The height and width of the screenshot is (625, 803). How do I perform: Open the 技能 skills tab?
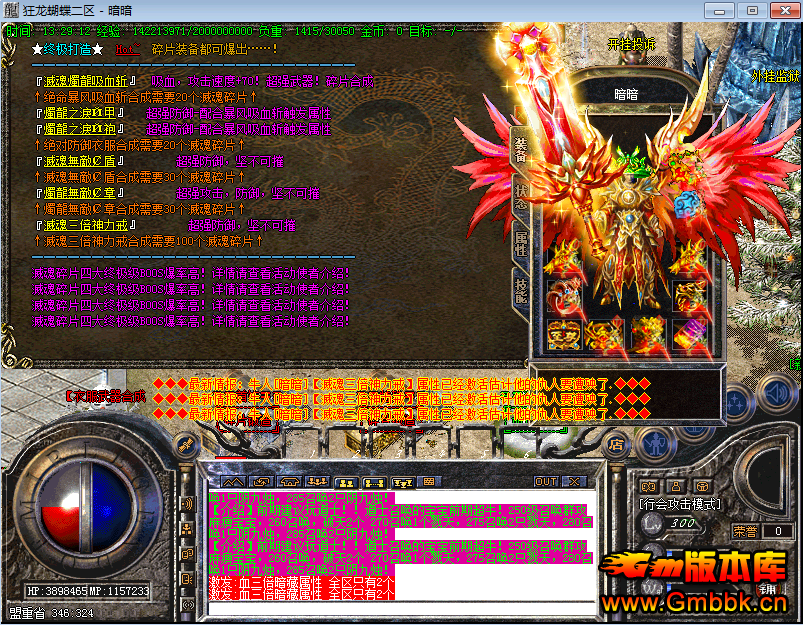pyautogui.click(x=520, y=287)
